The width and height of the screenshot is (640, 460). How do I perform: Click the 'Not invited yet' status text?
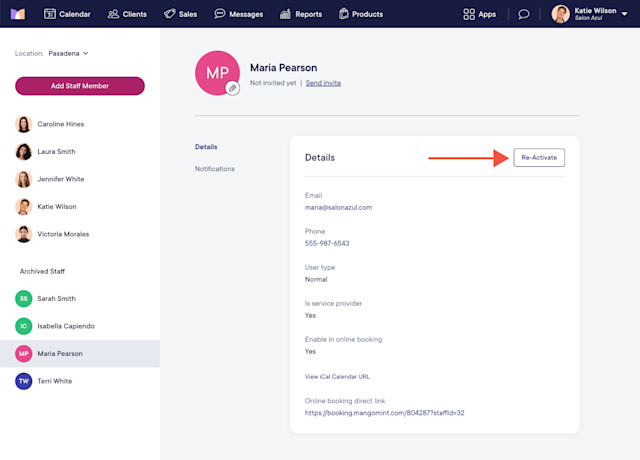coord(273,83)
